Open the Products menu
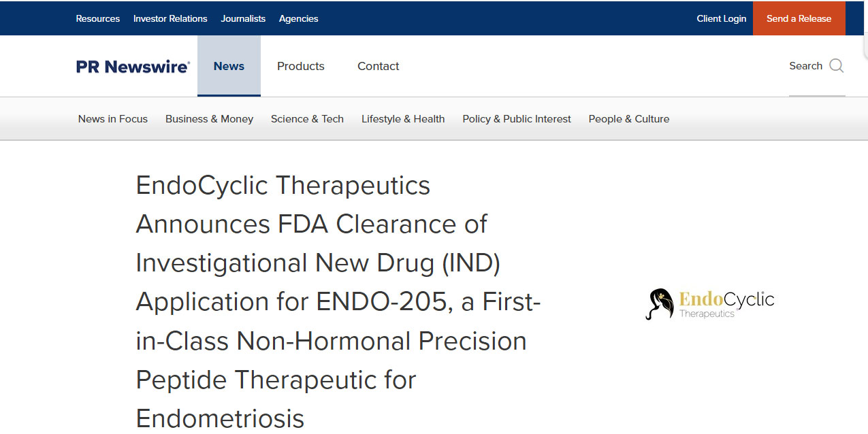 tap(300, 66)
